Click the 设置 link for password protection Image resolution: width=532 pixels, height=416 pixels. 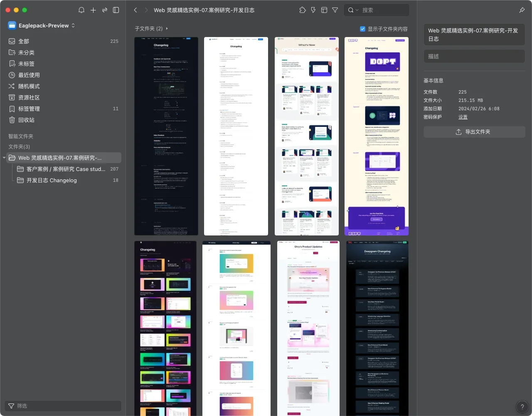point(463,117)
